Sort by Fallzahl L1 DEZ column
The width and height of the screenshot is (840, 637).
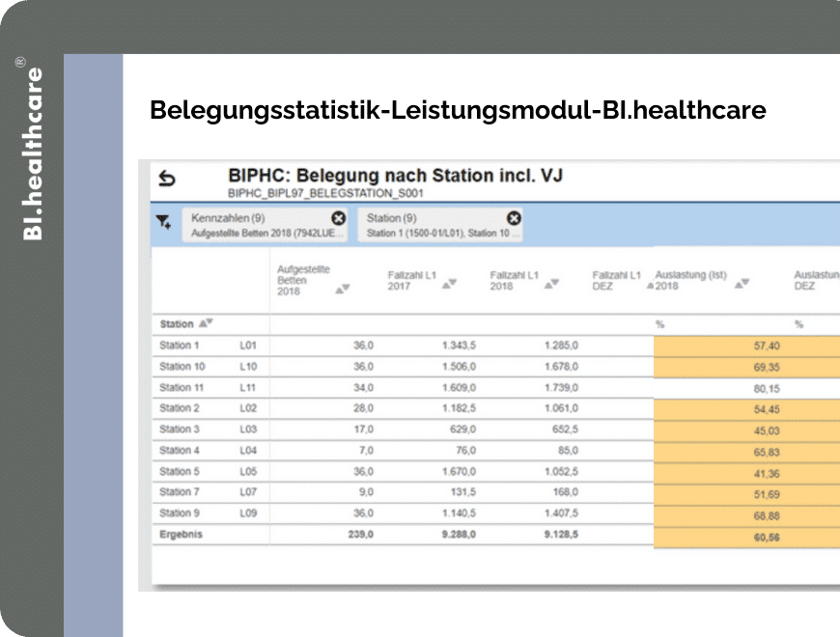point(650,286)
